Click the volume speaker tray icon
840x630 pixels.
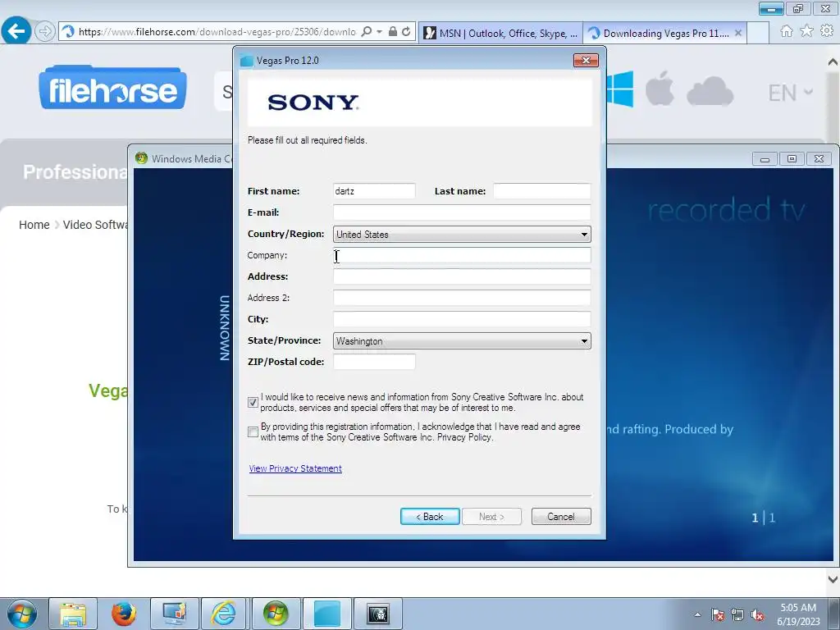pos(757,615)
